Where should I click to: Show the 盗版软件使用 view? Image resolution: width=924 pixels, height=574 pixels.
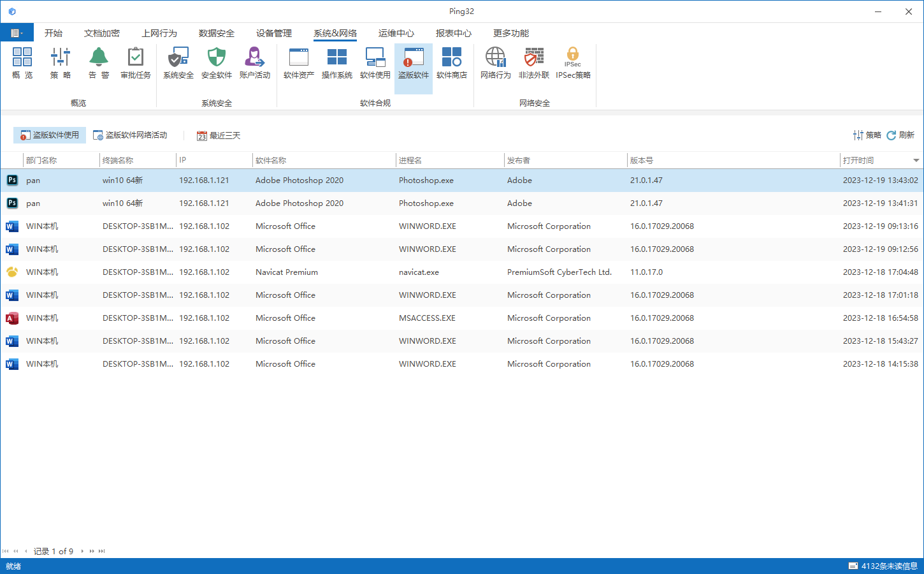pos(50,135)
